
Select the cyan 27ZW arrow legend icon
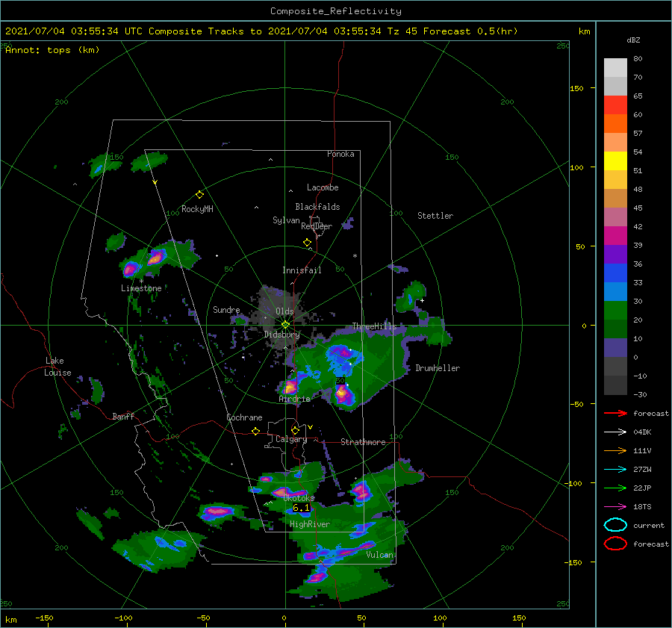[615, 470]
